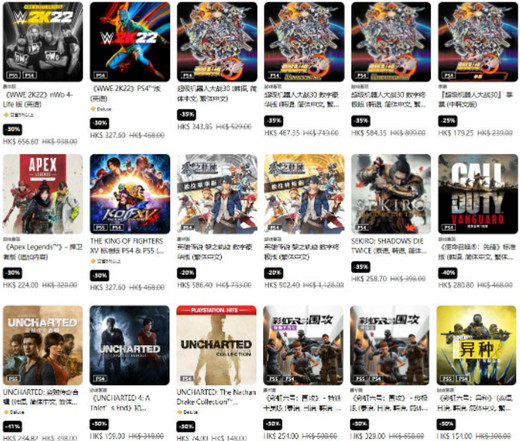Select the yellow Rainbow Six Extraction cover

point(476,345)
